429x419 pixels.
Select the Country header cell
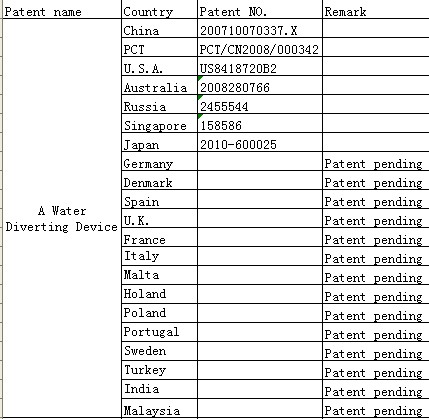point(160,10)
